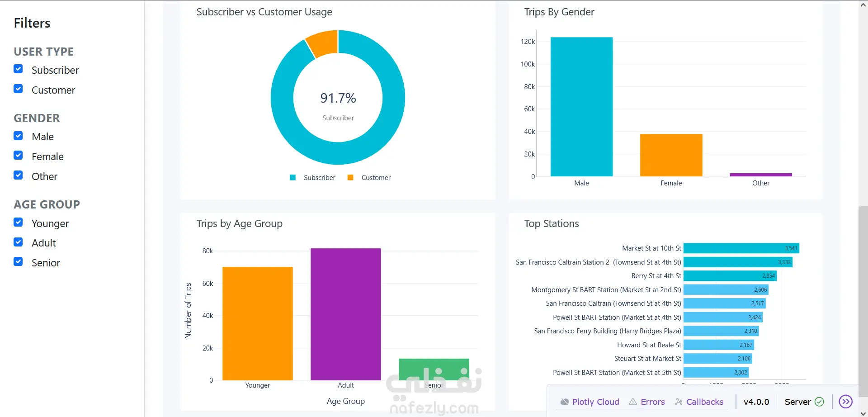Toggle the Other gender checkbox

(18, 175)
